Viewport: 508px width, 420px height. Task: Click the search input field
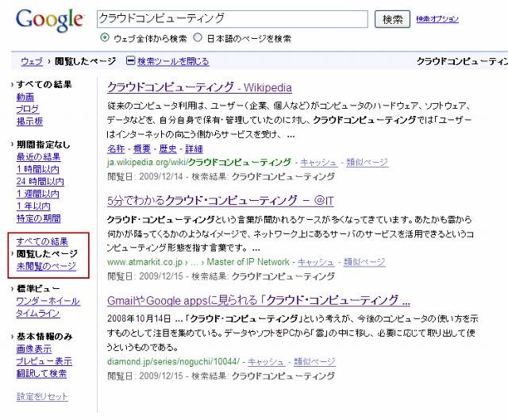(233, 19)
